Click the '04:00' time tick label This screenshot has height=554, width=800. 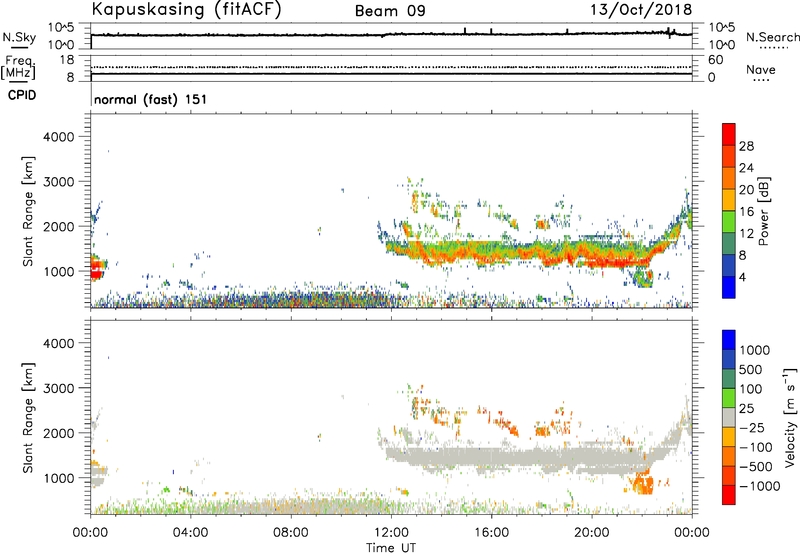[x=190, y=533]
